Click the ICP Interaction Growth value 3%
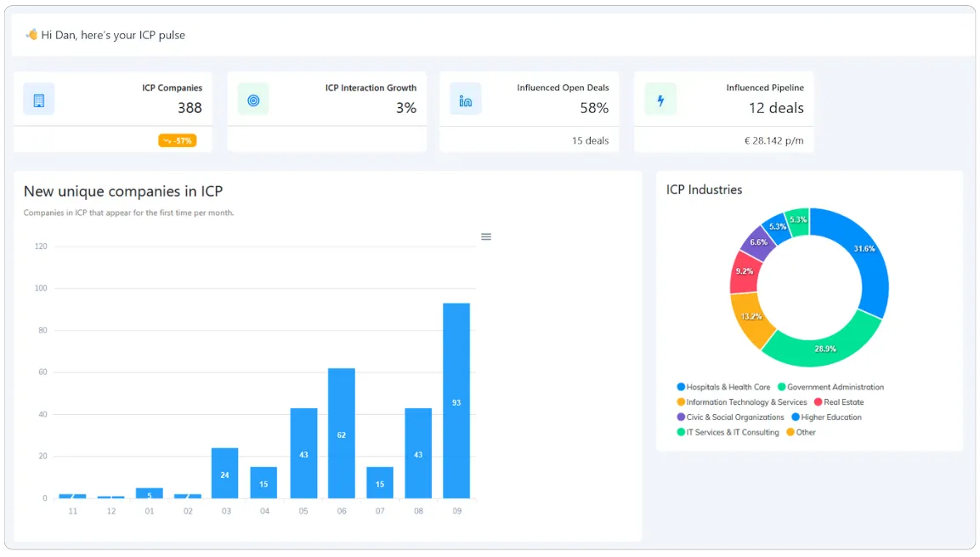 point(405,108)
